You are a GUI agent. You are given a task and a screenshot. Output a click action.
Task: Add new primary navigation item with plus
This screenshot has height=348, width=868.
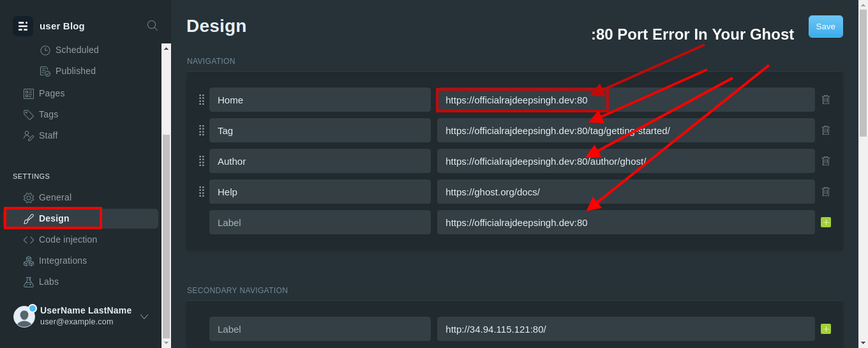click(826, 222)
